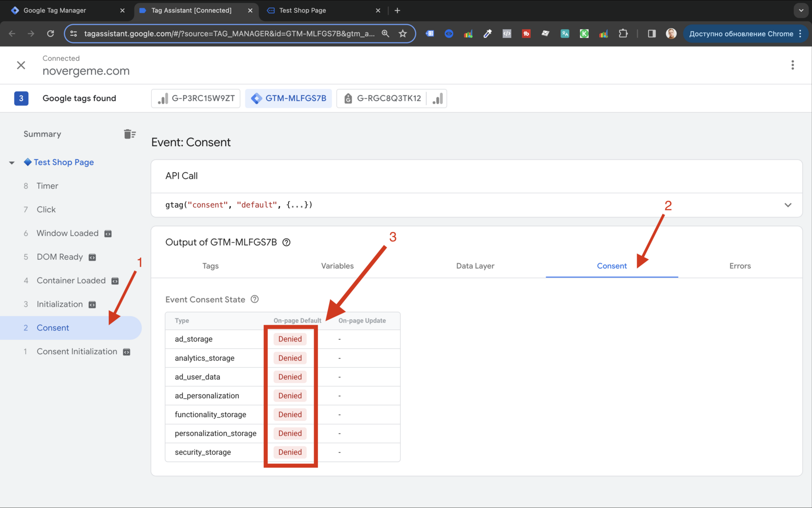
Task: Click the Chrome update available button
Action: coord(742,33)
